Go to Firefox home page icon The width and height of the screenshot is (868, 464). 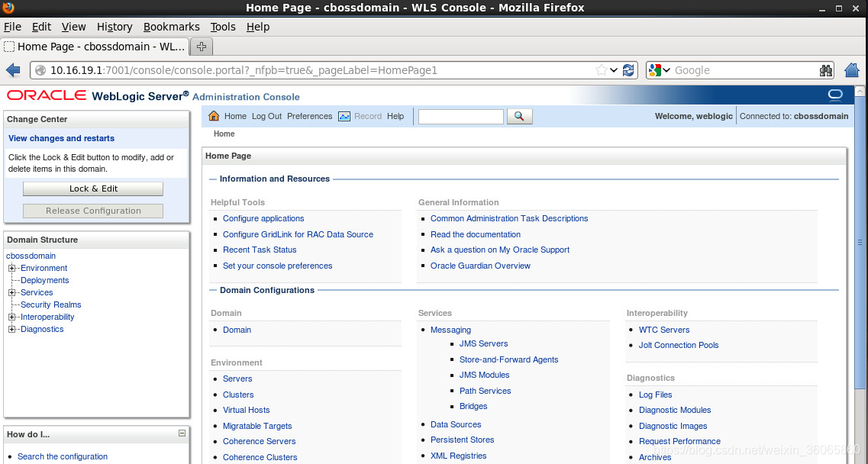pos(853,70)
